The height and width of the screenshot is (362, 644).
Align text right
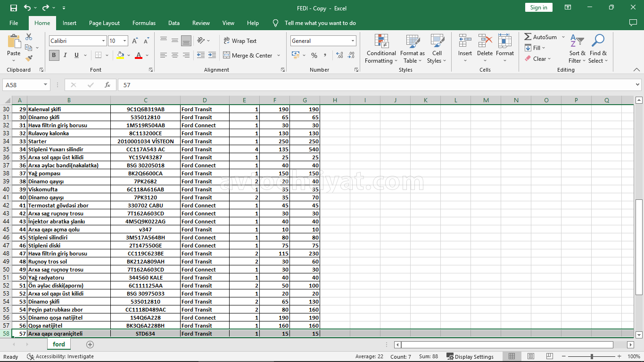coord(186,55)
